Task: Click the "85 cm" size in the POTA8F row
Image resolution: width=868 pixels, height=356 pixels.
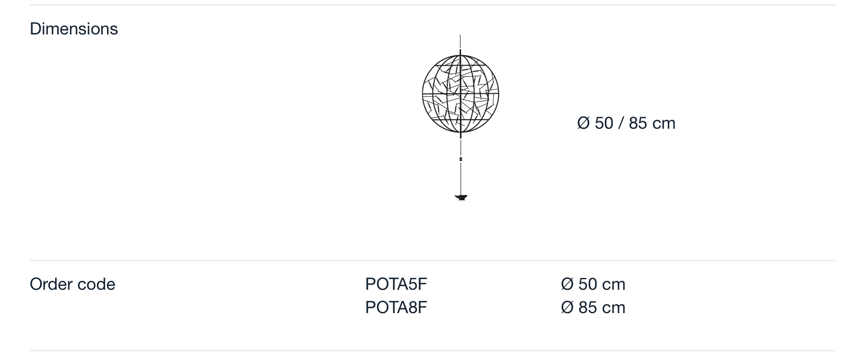Action: tap(601, 308)
